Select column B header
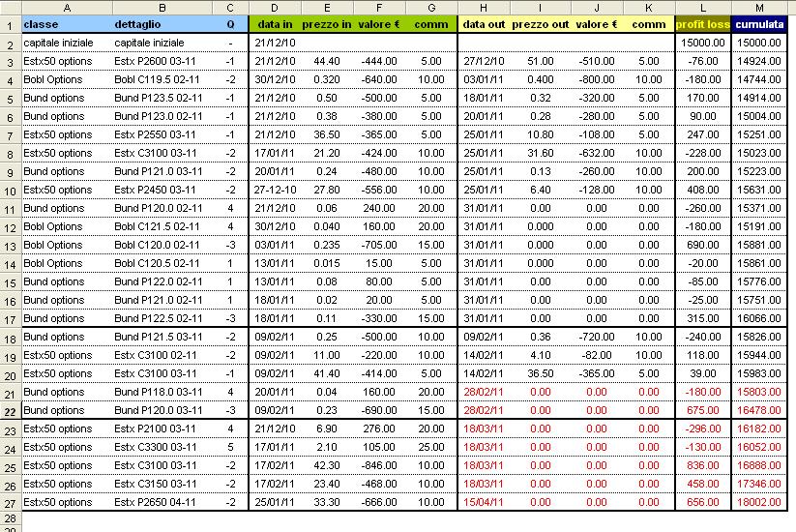The image size is (796, 532). [161, 7]
